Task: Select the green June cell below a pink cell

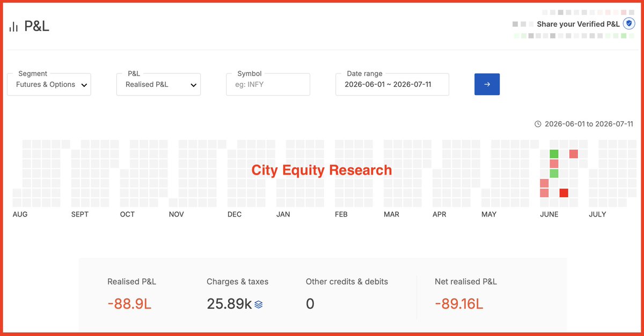Action: (x=554, y=174)
